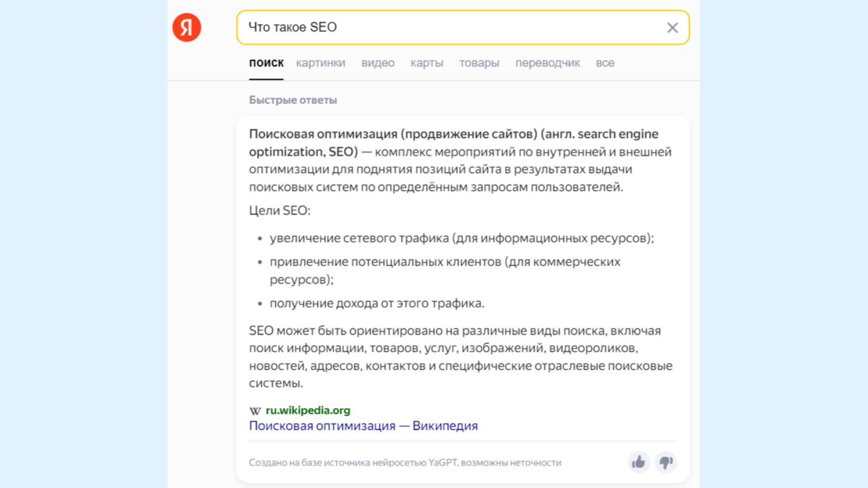The height and width of the screenshot is (488, 868).
Task: Open the Yandex logo home icon
Action: [x=187, y=27]
